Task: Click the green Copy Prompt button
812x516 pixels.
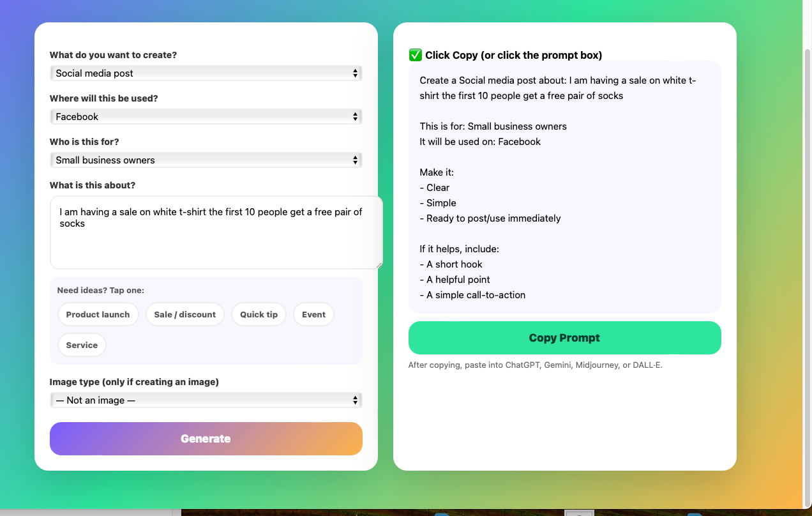Action: coord(564,338)
